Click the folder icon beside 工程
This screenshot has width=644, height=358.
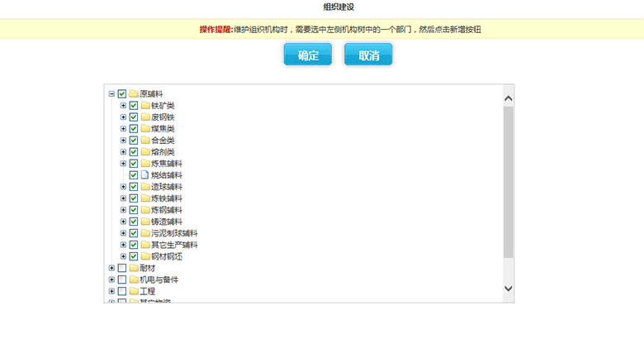coord(133,291)
